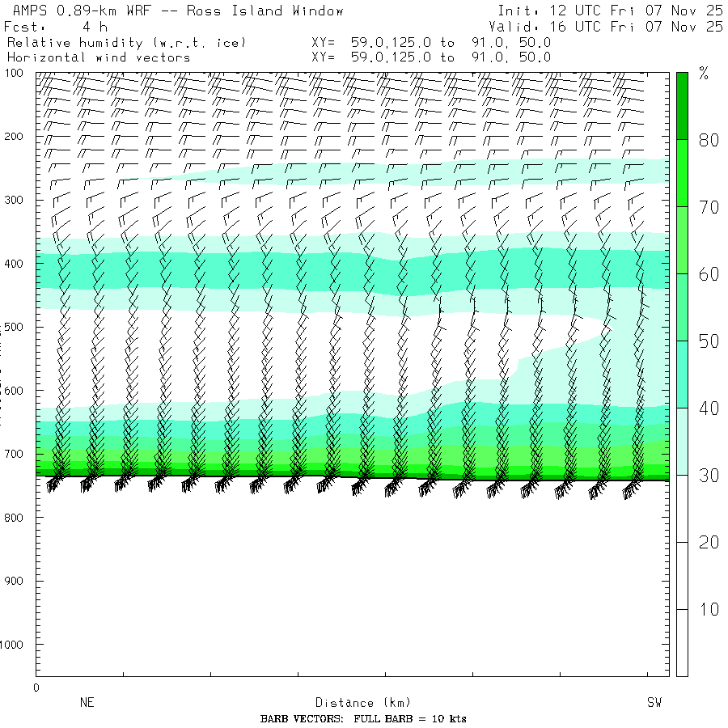Click the 600 pressure axis label
The width and height of the screenshot is (728, 728).
14,391
